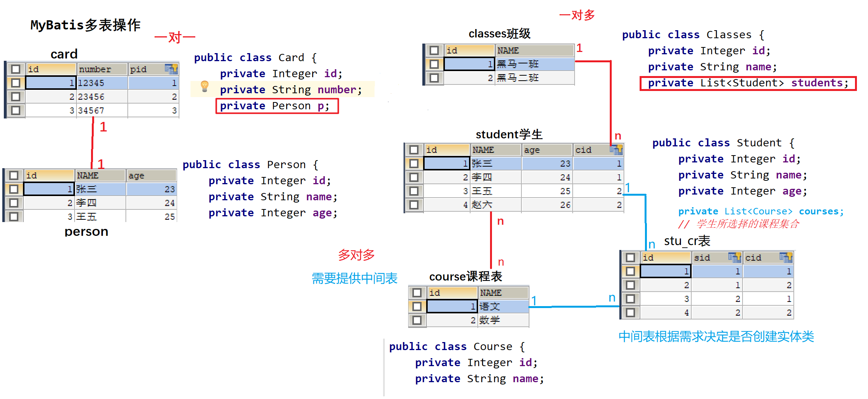Select the 黑马二班 name cell
This screenshot has height=399, width=868.
(535, 78)
